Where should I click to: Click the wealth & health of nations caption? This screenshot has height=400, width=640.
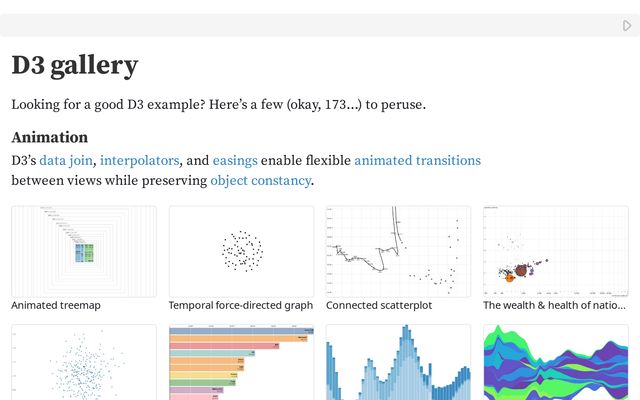(x=555, y=305)
